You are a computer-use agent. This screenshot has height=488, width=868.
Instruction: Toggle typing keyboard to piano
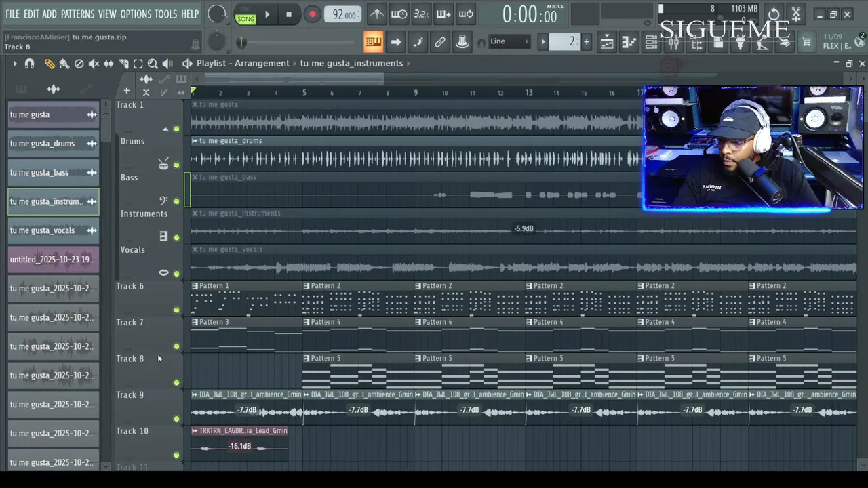coord(373,42)
